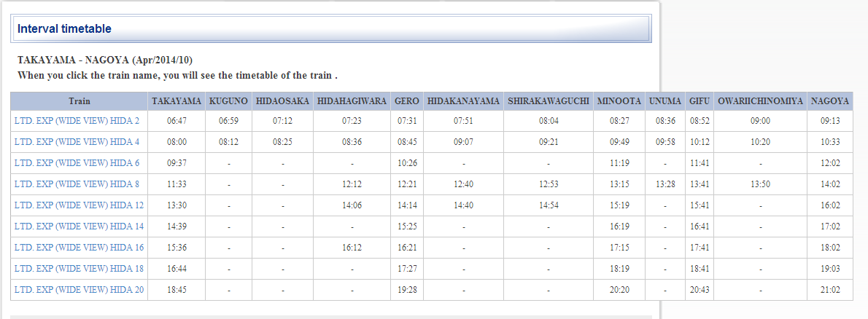Select the 15:25 Gero time cell

click(x=407, y=226)
